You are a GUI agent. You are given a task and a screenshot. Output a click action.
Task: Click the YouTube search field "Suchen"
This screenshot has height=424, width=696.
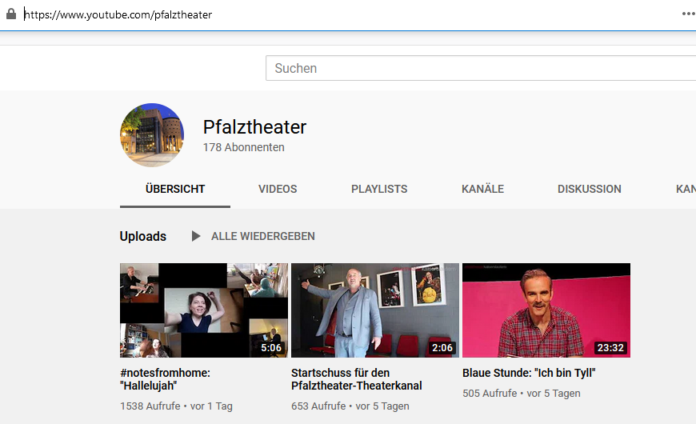480,68
